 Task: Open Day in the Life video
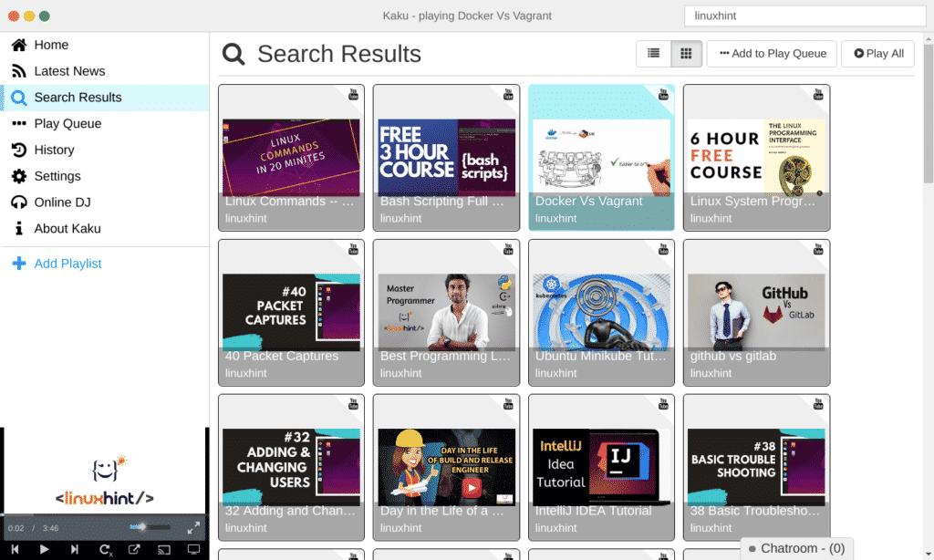tap(446, 468)
